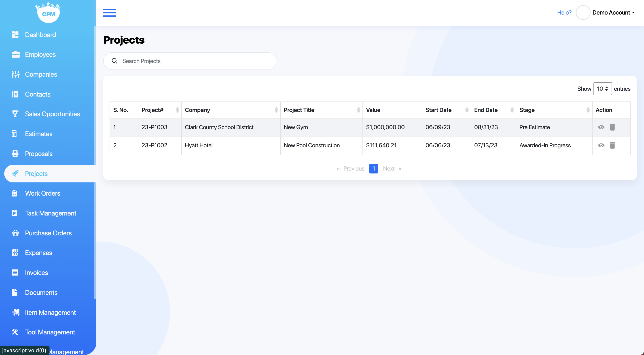Open the hamburger menu icon
Screen dimensions: 644x355
(x=110, y=13)
